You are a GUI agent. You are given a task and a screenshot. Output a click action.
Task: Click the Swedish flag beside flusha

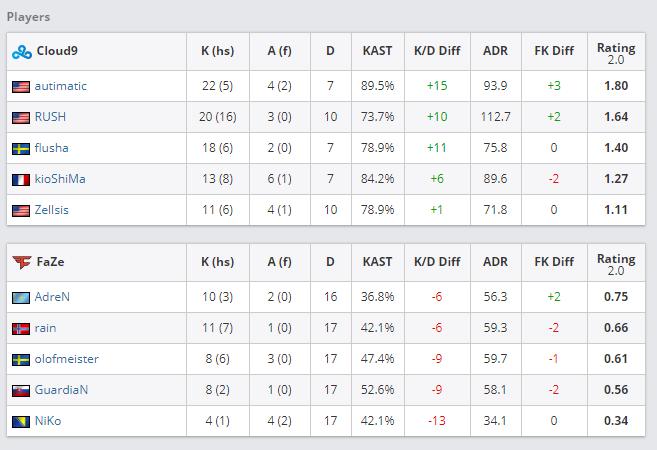click(21, 148)
